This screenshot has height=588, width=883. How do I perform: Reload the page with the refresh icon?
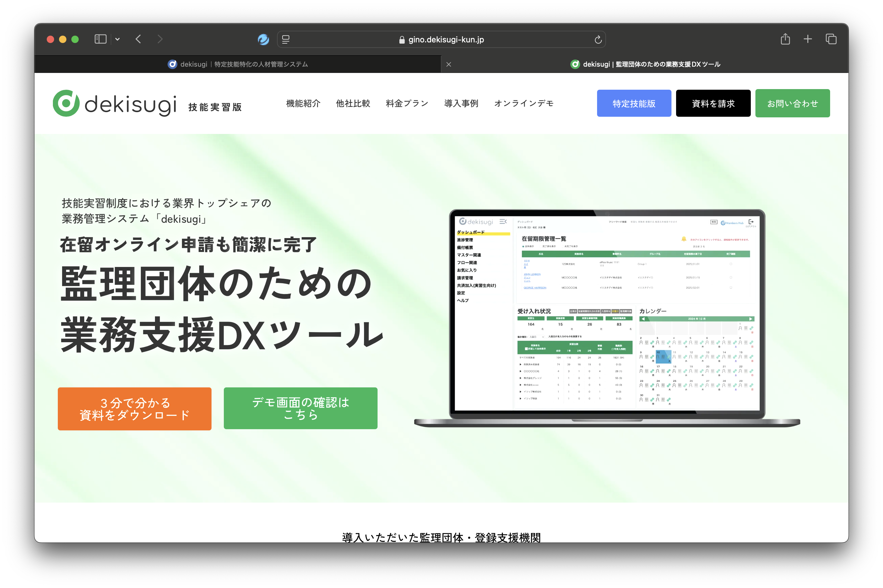coord(598,39)
